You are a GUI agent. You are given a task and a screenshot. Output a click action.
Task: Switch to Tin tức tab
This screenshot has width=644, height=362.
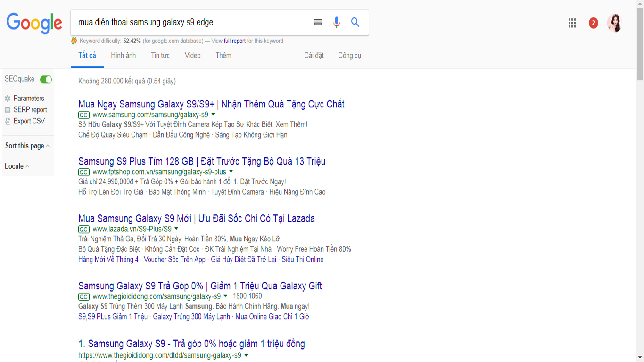160,55
